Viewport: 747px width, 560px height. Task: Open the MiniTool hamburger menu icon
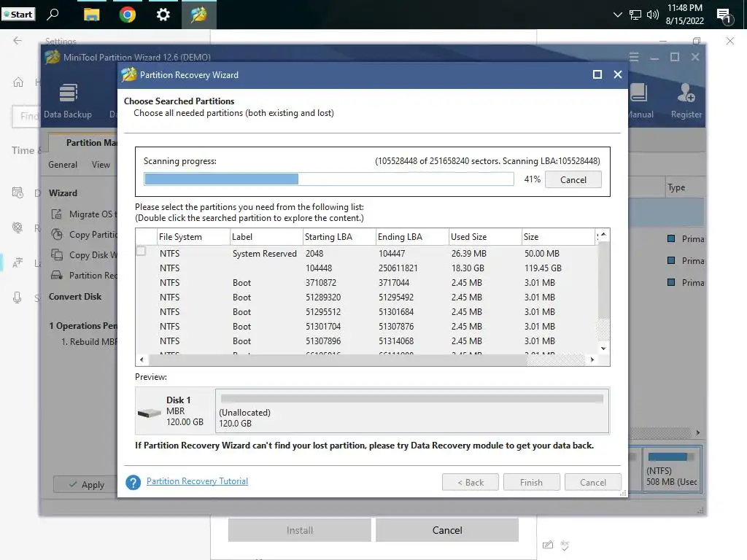click(x=634, y=57)
